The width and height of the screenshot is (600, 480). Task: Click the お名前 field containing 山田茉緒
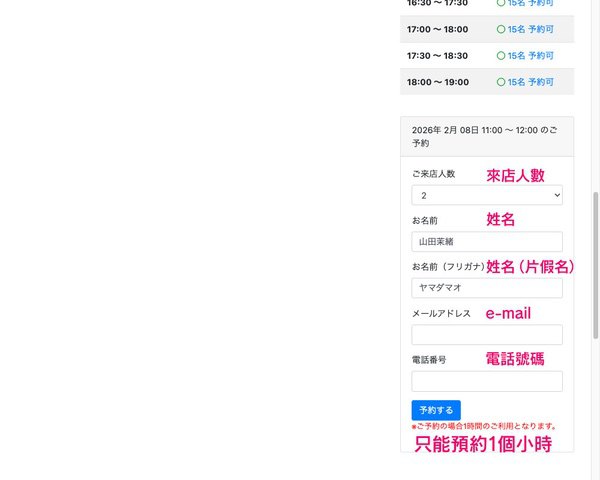(487, 242)
